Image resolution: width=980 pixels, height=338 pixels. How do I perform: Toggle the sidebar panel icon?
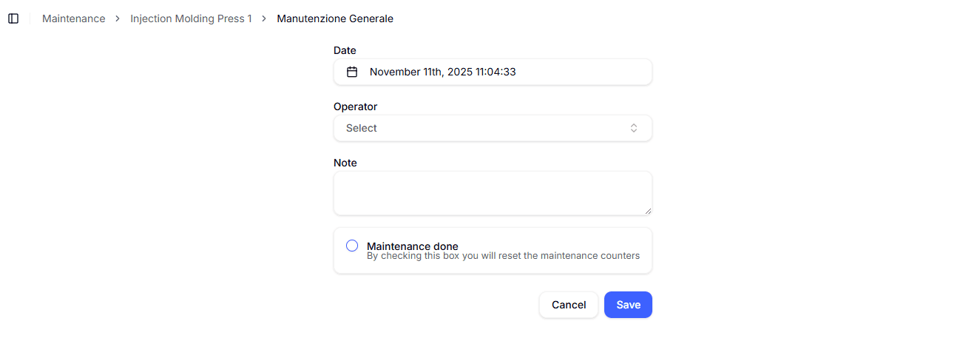coord(13,18)
